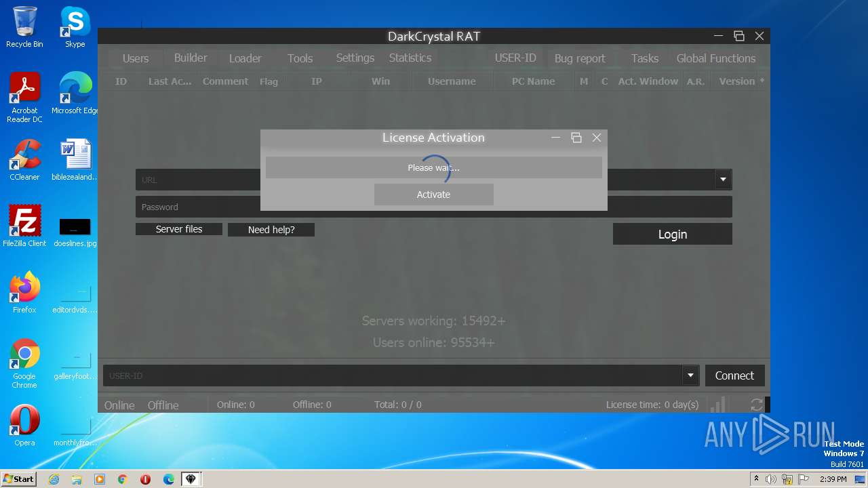Image resolution: width=868 pixels, height=488 pixels.
Task: Show hidden system tray icons
Action: (756, 479)
